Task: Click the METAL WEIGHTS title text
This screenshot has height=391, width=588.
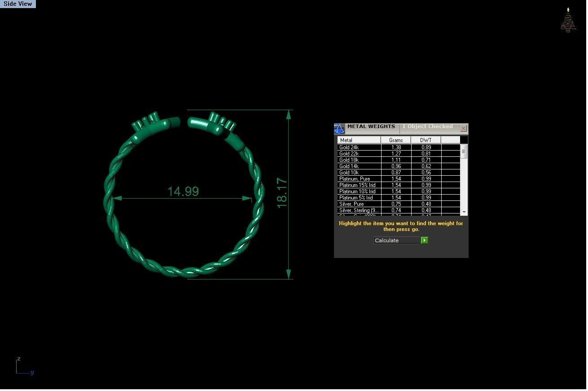Action: 371,126
